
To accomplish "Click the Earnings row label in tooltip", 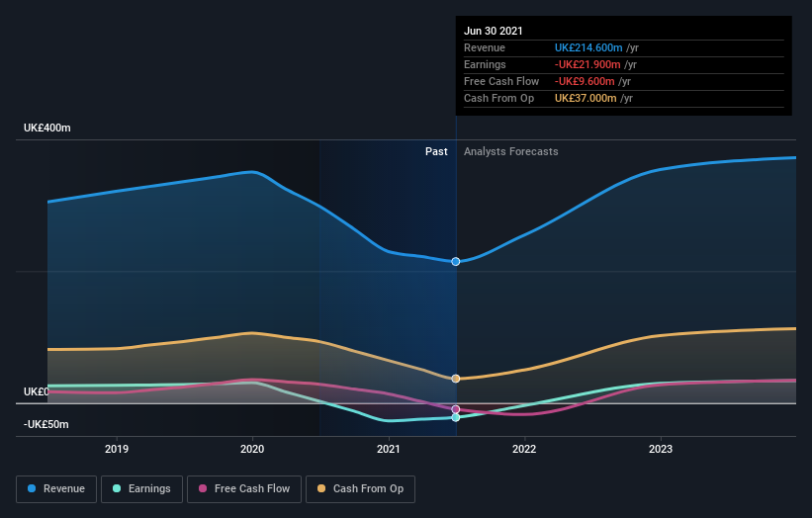I will tap(485, 64).
